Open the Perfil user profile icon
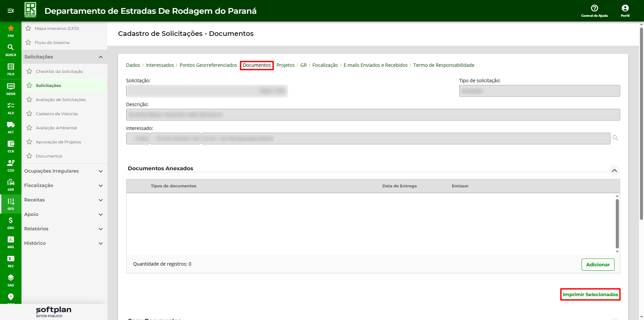The image size is (644, 320). tap(625, 10)
